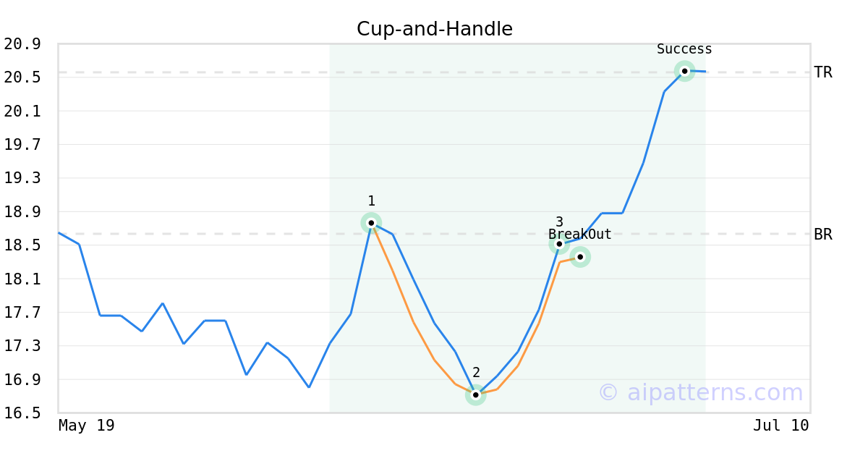Open the aipatterns.com watermark link
The height and width of the screenshot is (456, 868).
tap(700, 392)
